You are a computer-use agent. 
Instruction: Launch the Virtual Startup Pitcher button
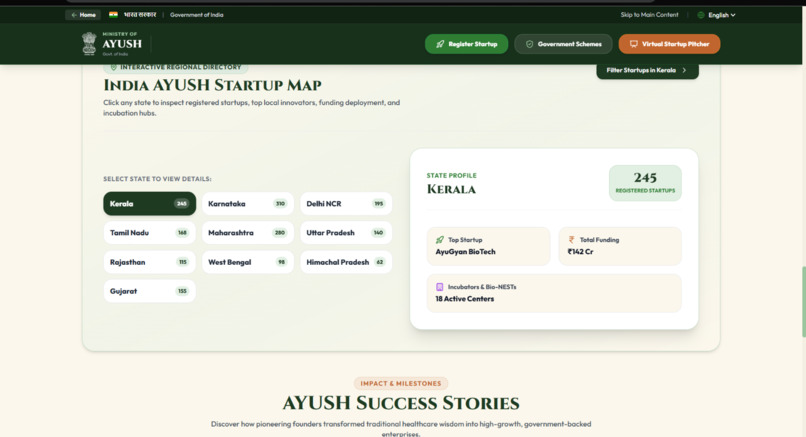(x=669, y=44)
